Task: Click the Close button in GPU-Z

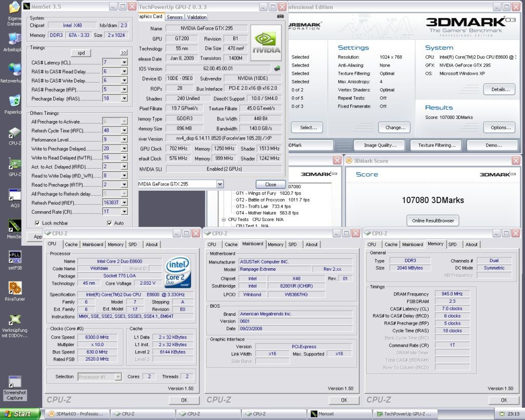Action: [271, 185]
